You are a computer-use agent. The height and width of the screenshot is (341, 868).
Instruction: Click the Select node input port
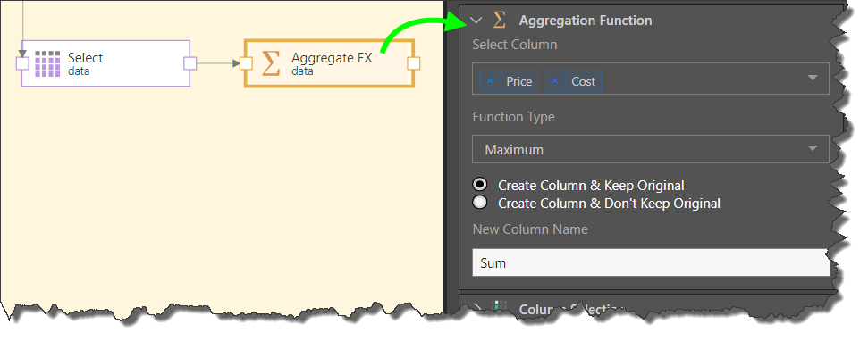(x=22, y=63)
